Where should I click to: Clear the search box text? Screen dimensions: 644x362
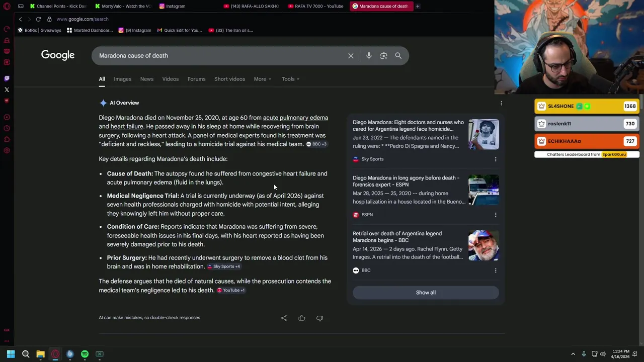pos(351,56)
